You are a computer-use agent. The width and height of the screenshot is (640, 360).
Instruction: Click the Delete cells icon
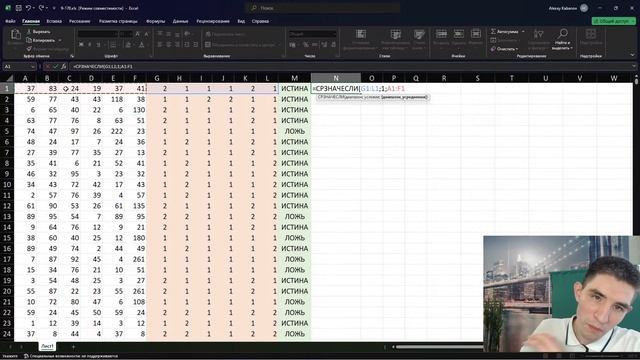point(458,33)
